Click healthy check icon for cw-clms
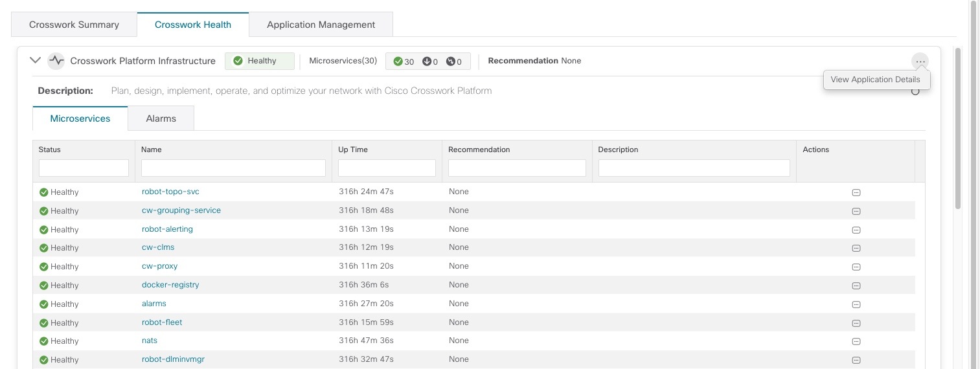The height and width of the screenshot is (369, 980). coord(43,248)
